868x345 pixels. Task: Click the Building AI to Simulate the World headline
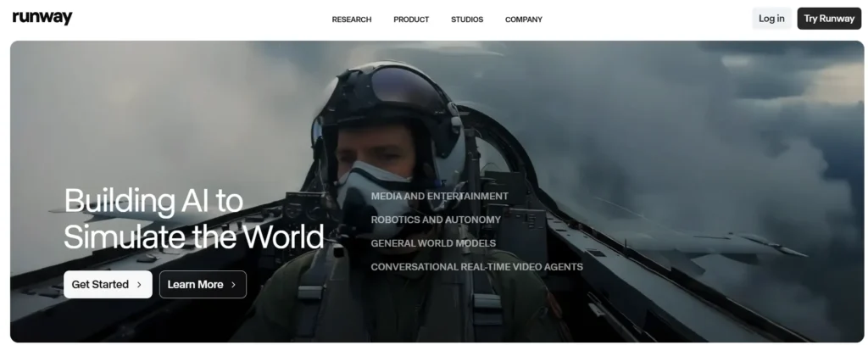click(193, 219)
